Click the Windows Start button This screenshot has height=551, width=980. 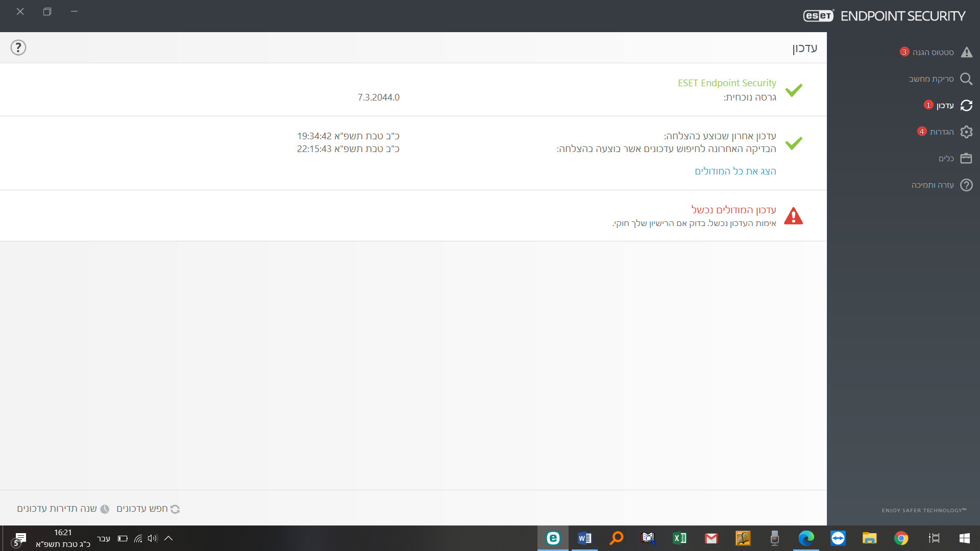(x=964, y=538)
